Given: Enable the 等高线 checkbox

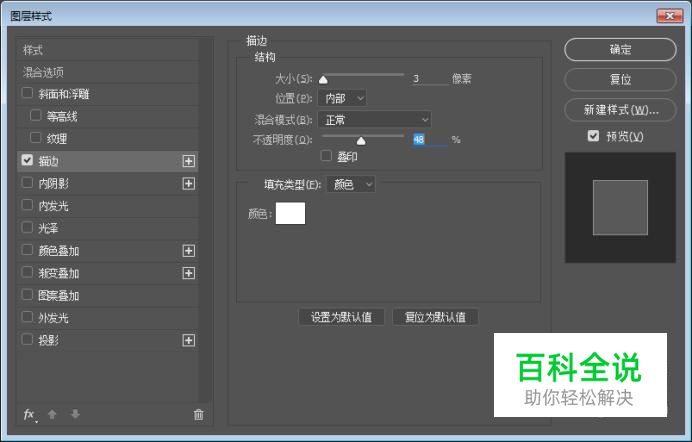Looking at the screenshot, I should 36,116.
